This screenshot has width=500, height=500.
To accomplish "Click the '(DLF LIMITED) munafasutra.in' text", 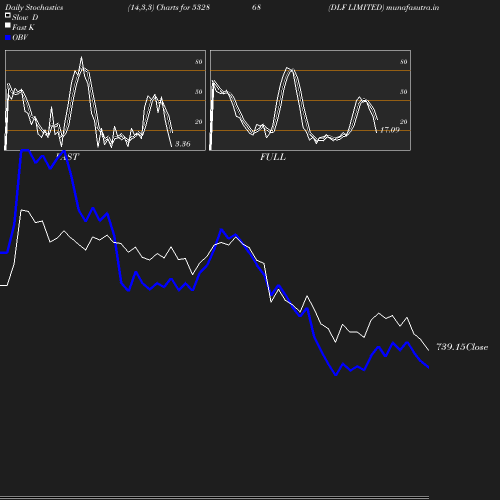I will (x=383, y=7).
